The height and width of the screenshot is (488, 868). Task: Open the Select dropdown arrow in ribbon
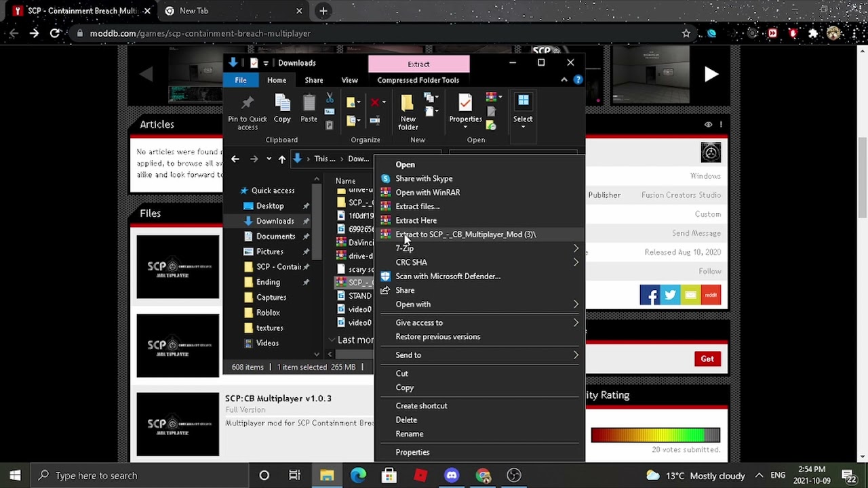523,127
